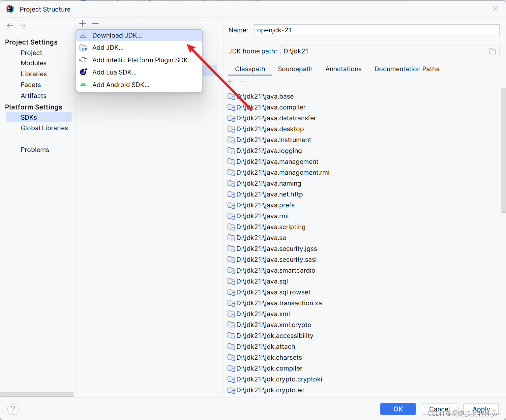Click the plugin icon for IntelliJ Platform SDK
Viewport: 506px width, 420px height.
83,60
